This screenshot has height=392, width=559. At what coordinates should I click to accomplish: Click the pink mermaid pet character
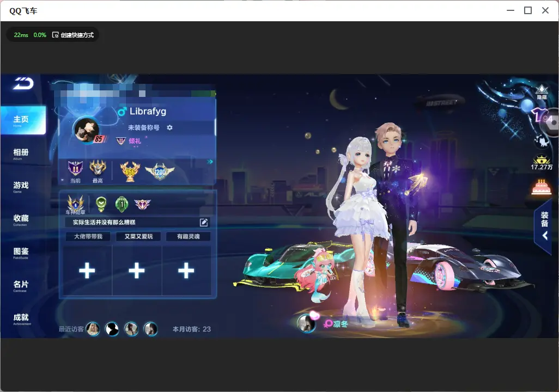point(318,274)
